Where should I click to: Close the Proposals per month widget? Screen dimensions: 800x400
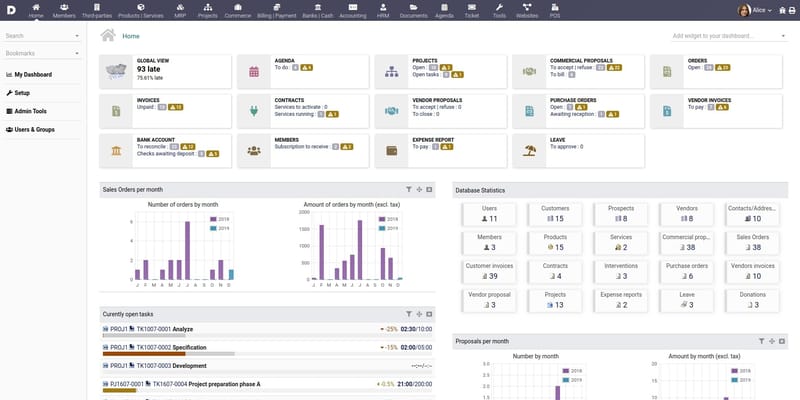tap(782, 341)
